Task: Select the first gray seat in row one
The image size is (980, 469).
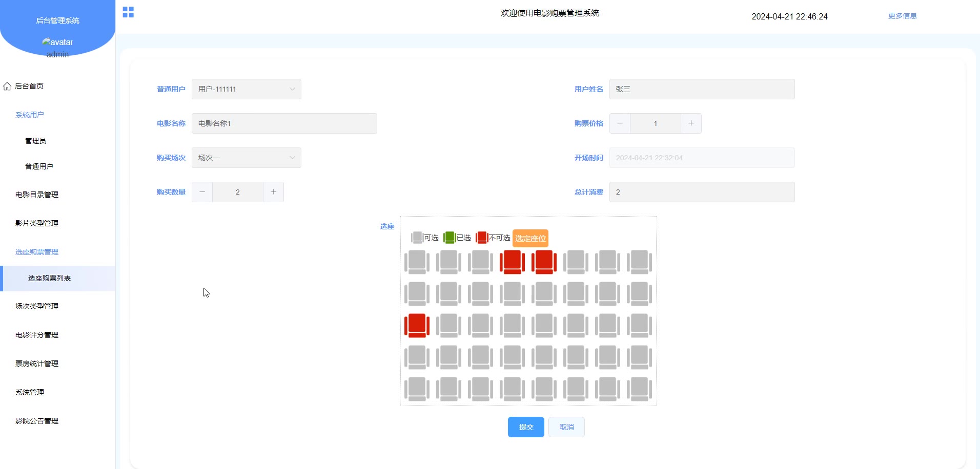Action: (417, 262)
